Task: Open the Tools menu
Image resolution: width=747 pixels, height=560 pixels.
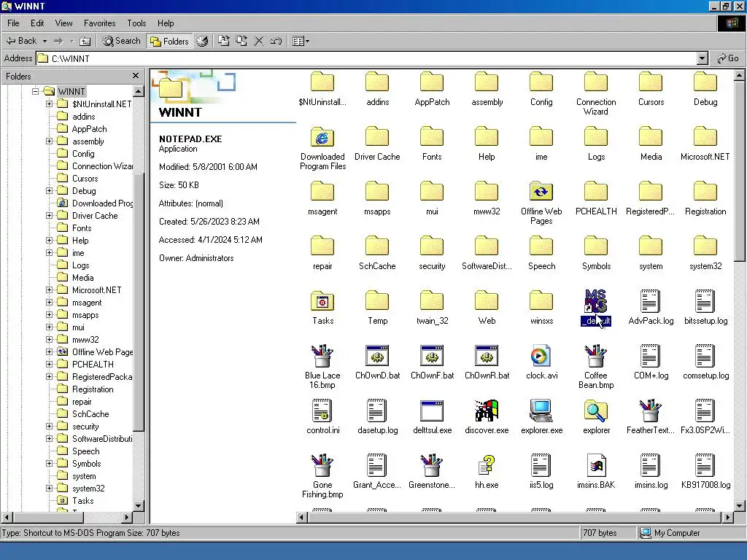Action: [136, 23]
